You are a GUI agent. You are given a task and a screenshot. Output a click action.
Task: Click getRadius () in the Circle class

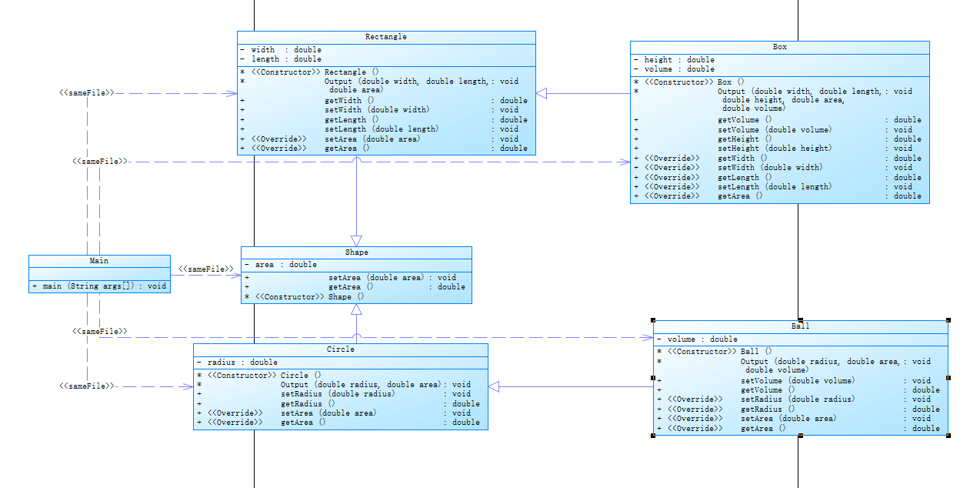pos(338,404)
